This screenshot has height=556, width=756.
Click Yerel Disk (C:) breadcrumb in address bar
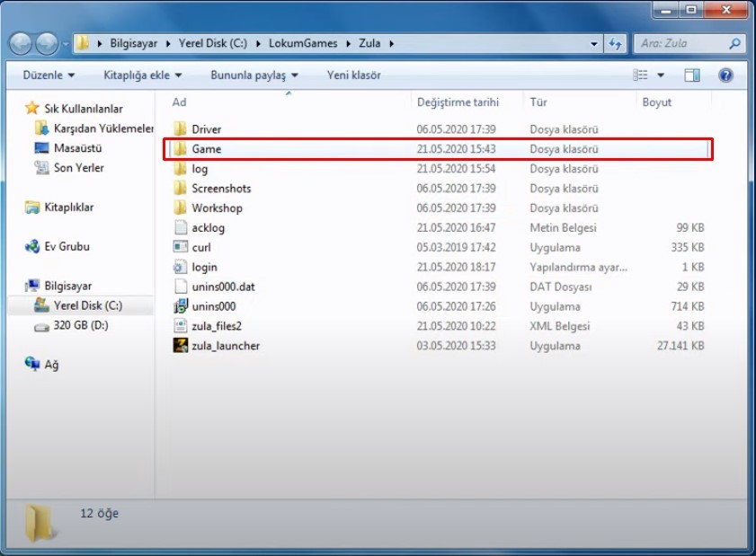(213, 43)
